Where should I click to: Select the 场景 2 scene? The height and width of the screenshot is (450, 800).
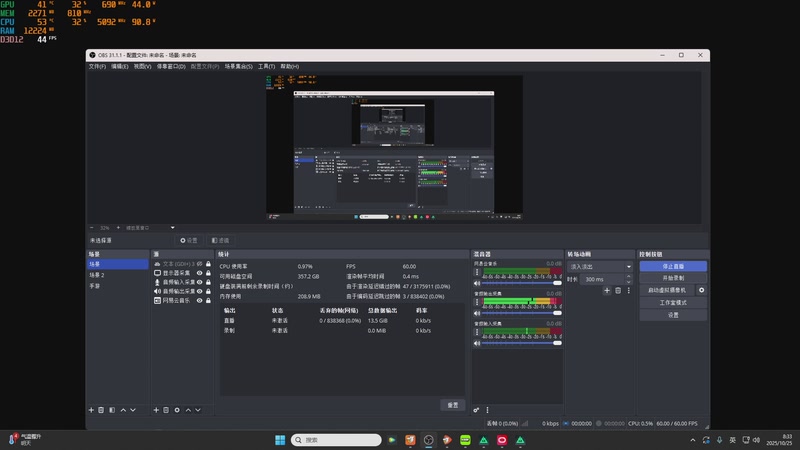(118, 275)
